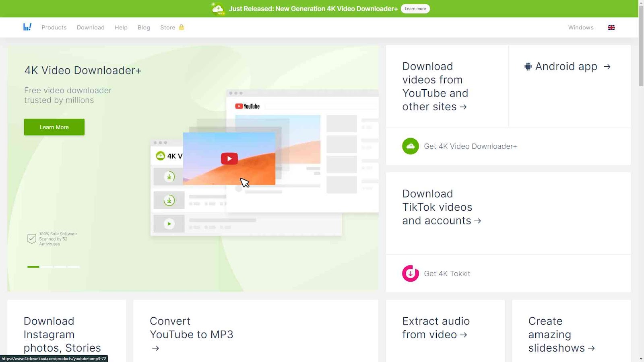The width and height of the screenshot is (644, 362).
Task: Open the Download menu item
Action: (91, 27)
